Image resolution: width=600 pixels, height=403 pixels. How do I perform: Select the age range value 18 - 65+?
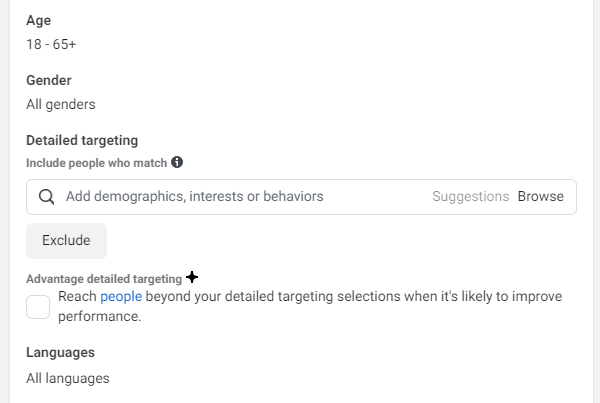coord(51,44)
